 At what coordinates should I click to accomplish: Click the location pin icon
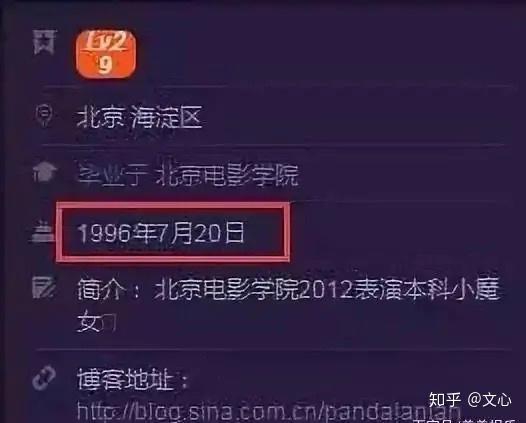tap(44, 115)
